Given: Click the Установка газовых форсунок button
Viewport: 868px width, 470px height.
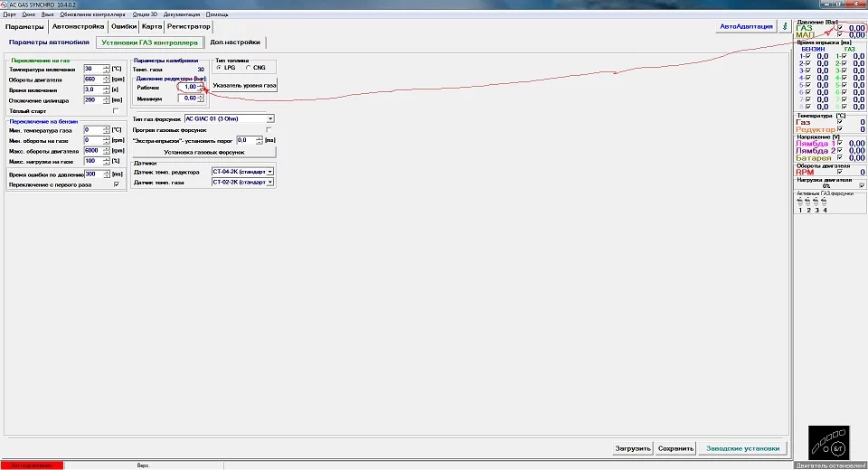Looking at the screenshot, I should click(204, 152).
